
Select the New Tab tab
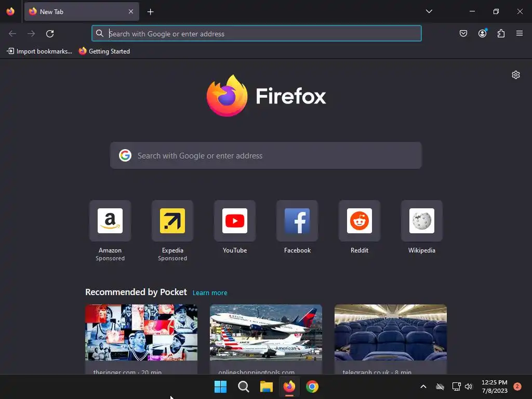82,11
